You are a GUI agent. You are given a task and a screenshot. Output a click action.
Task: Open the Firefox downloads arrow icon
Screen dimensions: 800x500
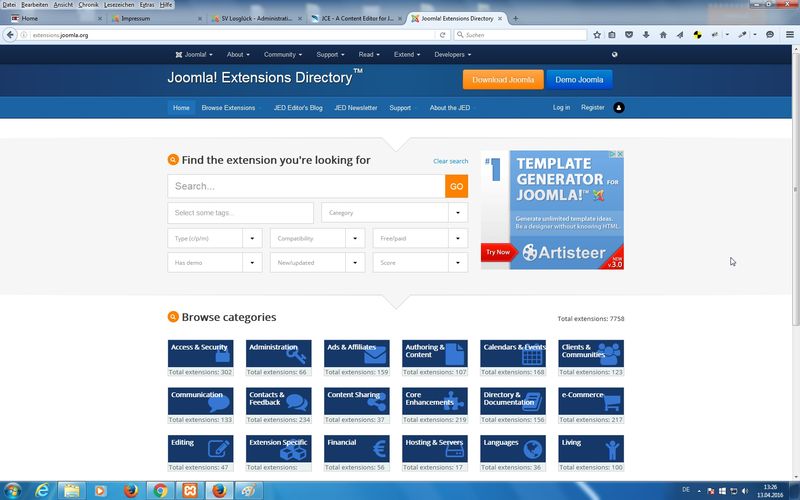coord(646,35)
